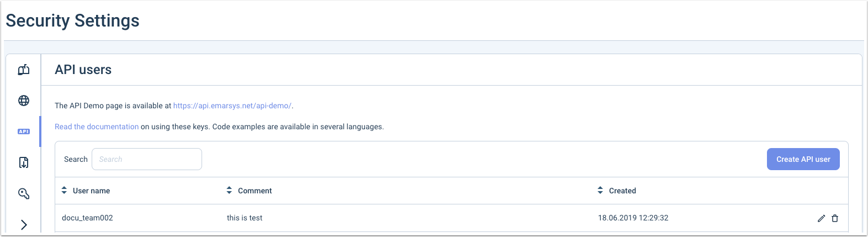Open the key icon section
This screenshot has height=237, width=868.
click(x=24, y=193)
